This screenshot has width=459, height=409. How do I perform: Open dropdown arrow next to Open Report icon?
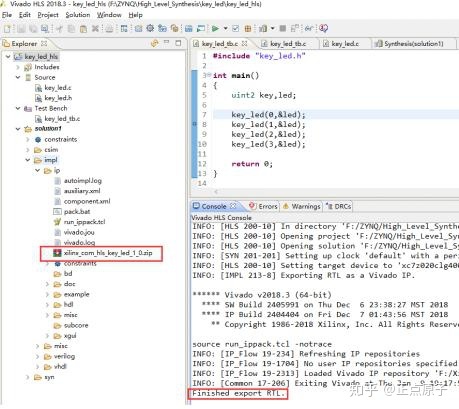pyautogui.click(x=272, y=29)
